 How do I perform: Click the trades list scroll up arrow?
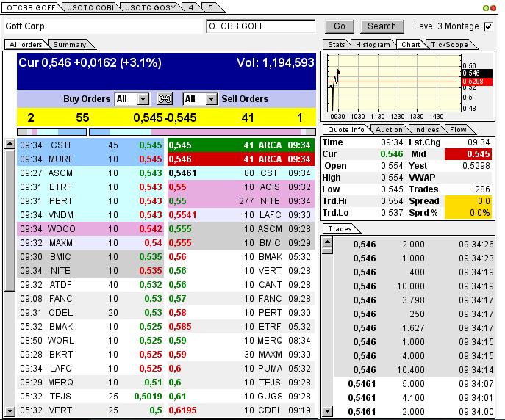(x=328, y=242)
